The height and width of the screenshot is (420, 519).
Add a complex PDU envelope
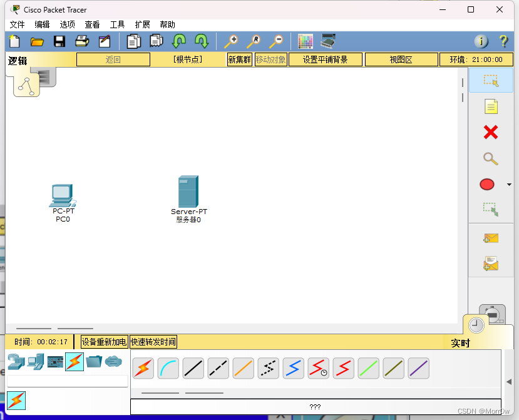[491, 264]
